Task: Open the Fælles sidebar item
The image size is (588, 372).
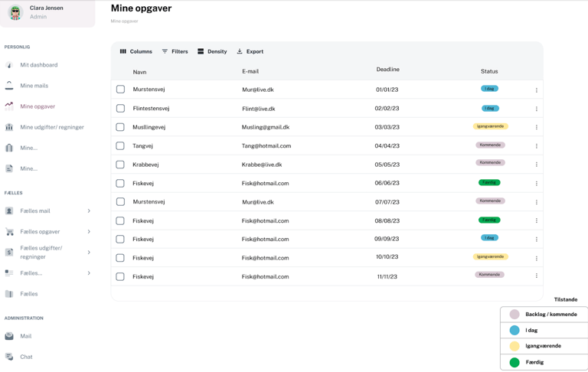Action: tap(29, 294)
